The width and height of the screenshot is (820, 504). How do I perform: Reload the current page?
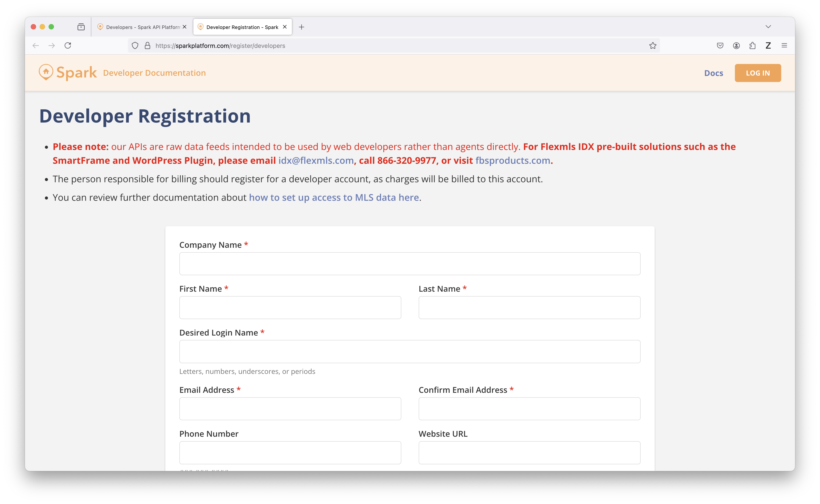tap(68, 46)
